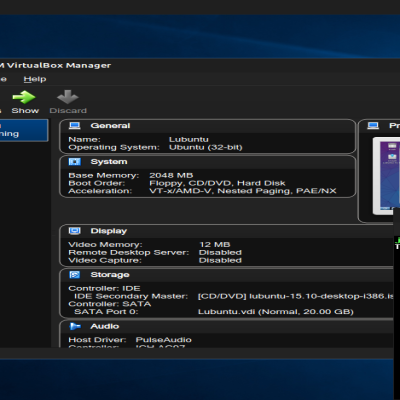The height and width of the screenshot is (400, 400).
Task: Click the Video Capture Disabled value
Action: [x=220, y=260]
